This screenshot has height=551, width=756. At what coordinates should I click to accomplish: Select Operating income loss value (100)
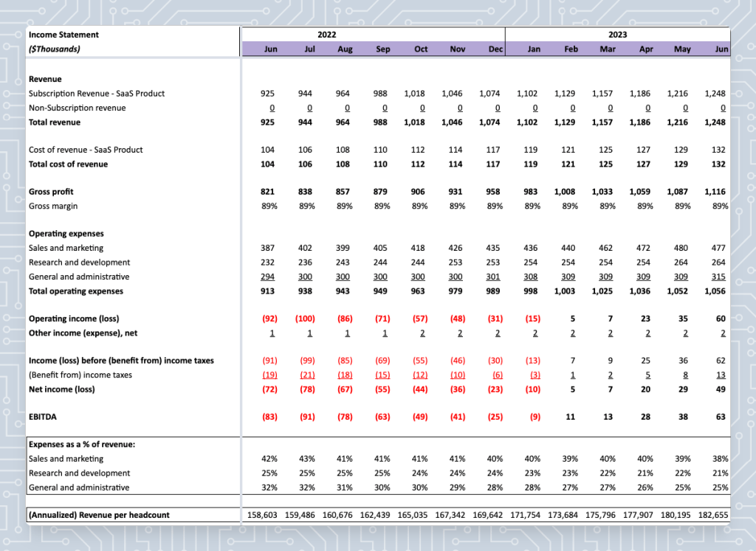click(305, 319)
